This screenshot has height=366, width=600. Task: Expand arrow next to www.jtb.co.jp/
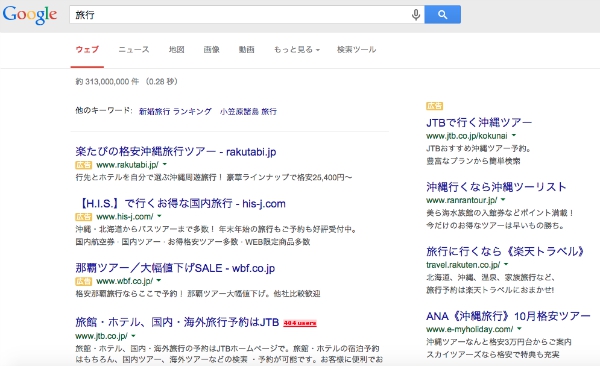coord(134,336)
